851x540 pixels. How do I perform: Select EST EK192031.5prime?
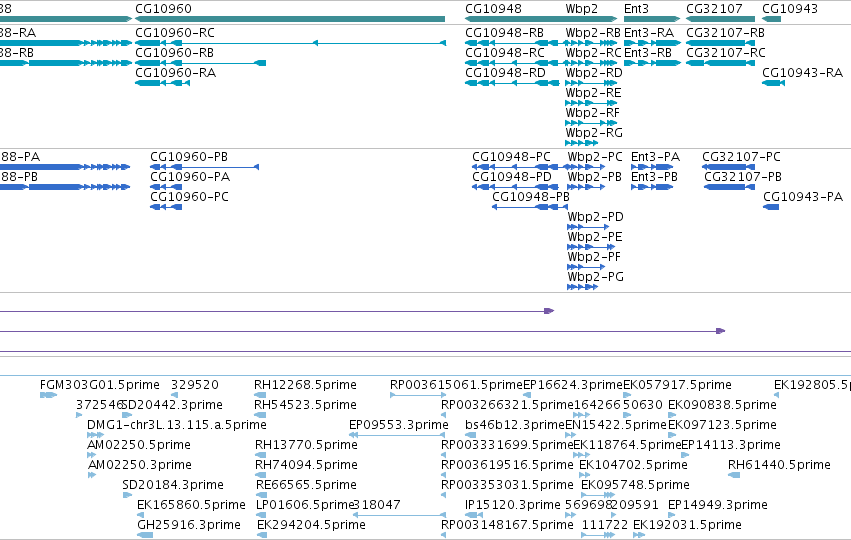click(x=687, y=525)
